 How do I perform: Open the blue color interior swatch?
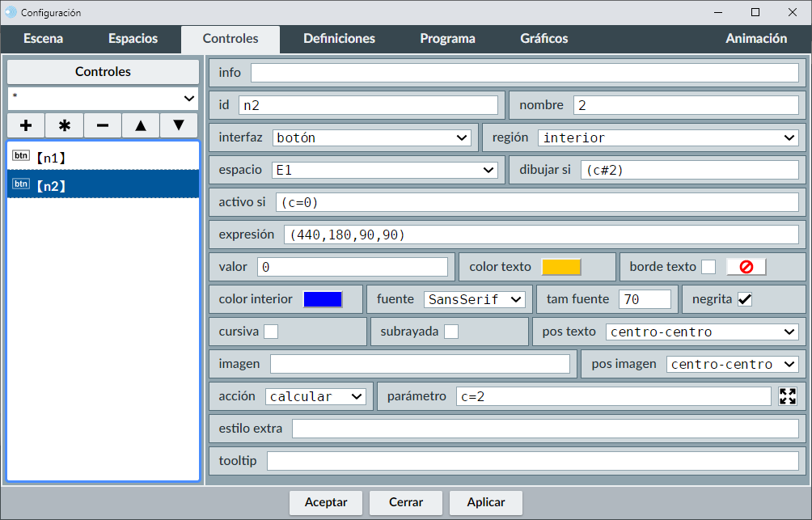[x=323, y=299]
